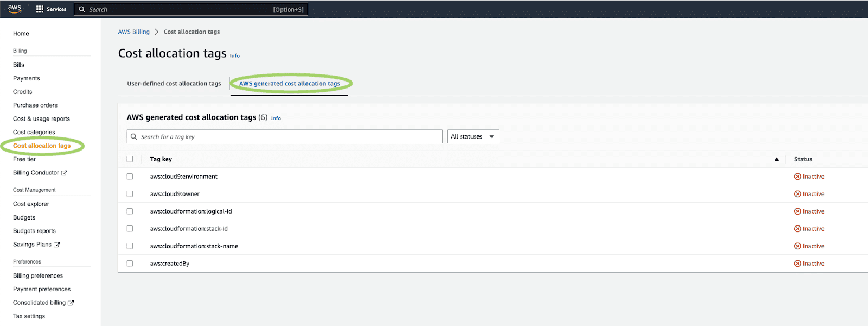Open Consolidated billing link
The height and width of the screenshot is (326, 868).
coord(39,303)
